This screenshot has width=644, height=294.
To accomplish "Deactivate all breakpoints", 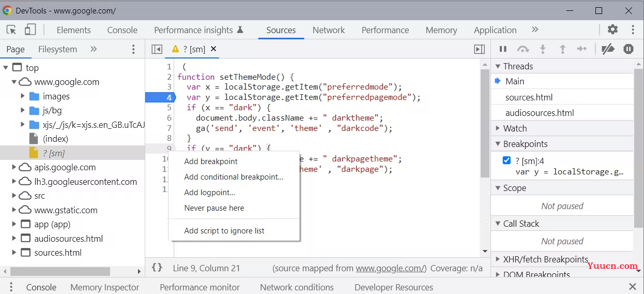I will [608, 49].
